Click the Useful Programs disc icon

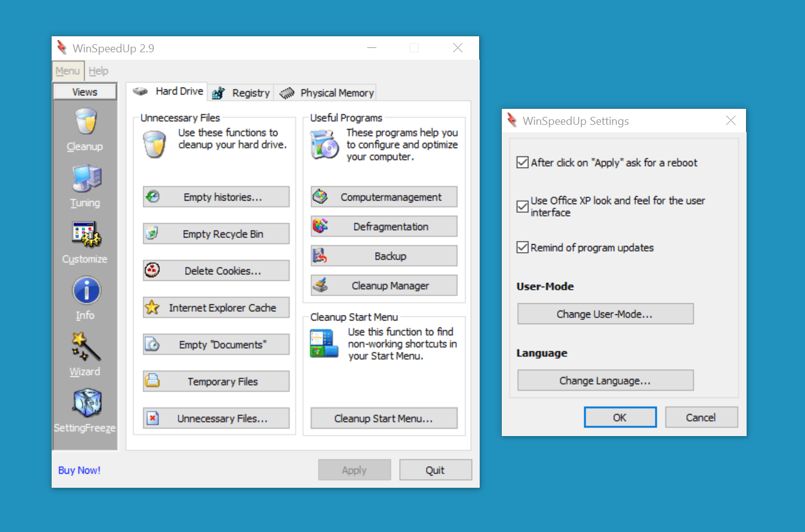pos(325,145)
